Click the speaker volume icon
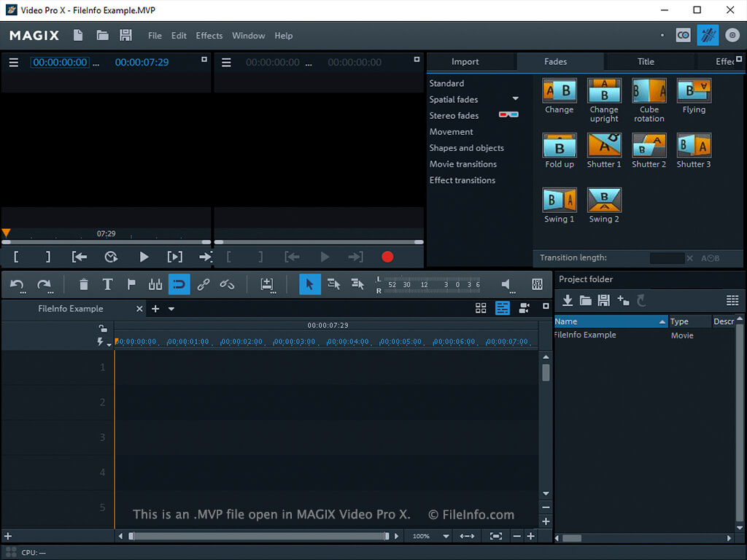 [x=506, y=285]
